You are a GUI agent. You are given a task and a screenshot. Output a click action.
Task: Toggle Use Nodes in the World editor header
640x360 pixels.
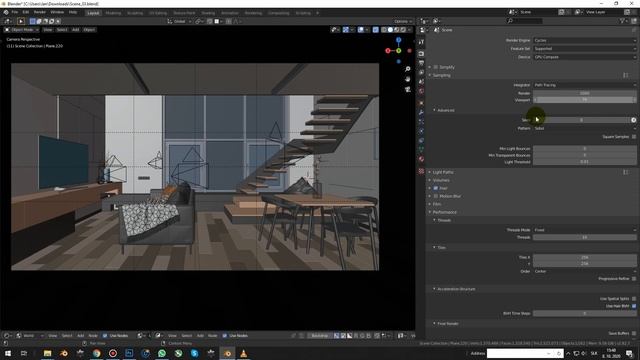(x=105, y=336)
